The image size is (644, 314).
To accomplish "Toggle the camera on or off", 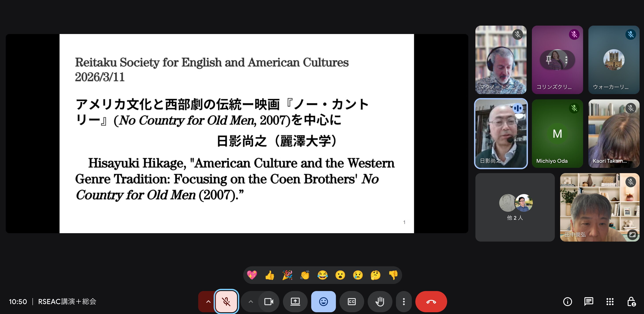I will click(269, 301).
